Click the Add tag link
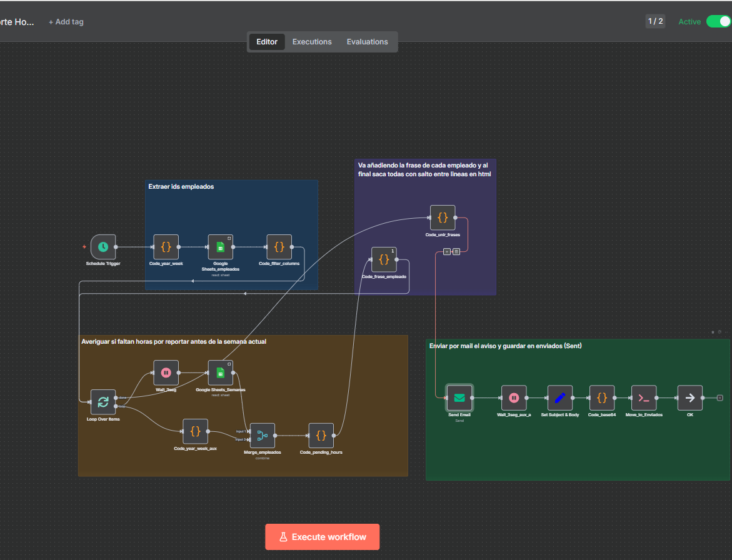 [x=66, y=22]
